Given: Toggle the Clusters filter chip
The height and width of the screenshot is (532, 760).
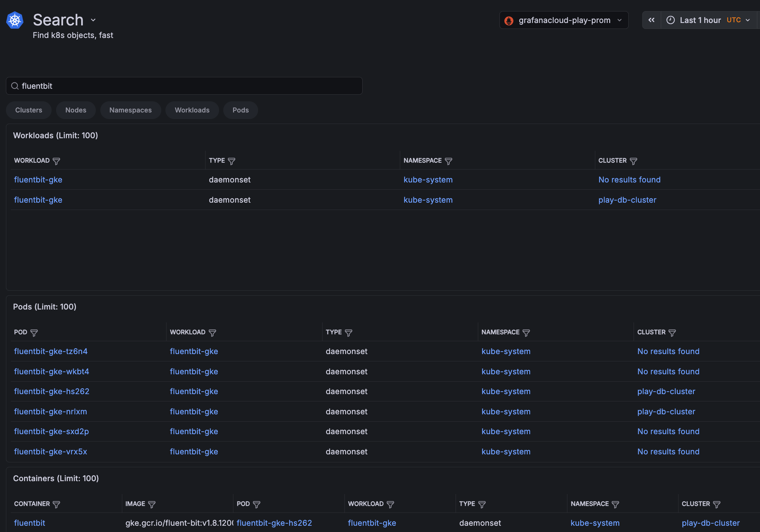Looking at the screenshot, I should pos(29,110).
